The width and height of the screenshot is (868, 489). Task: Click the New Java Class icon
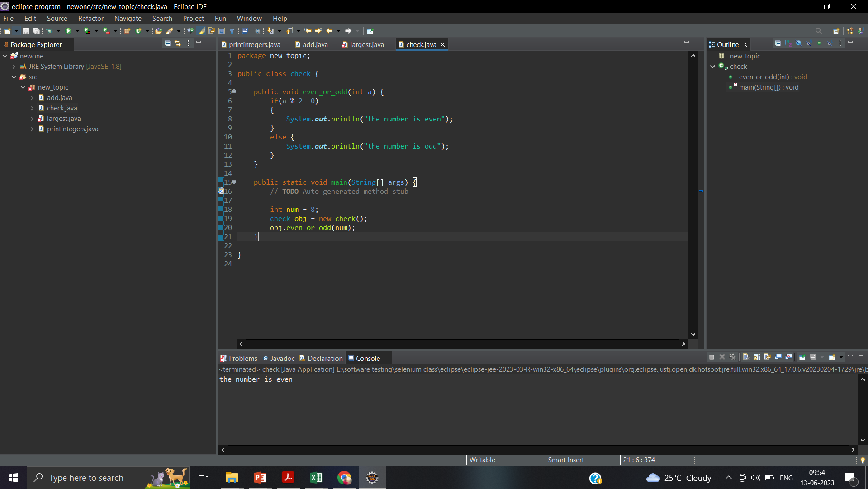point(139,31)
